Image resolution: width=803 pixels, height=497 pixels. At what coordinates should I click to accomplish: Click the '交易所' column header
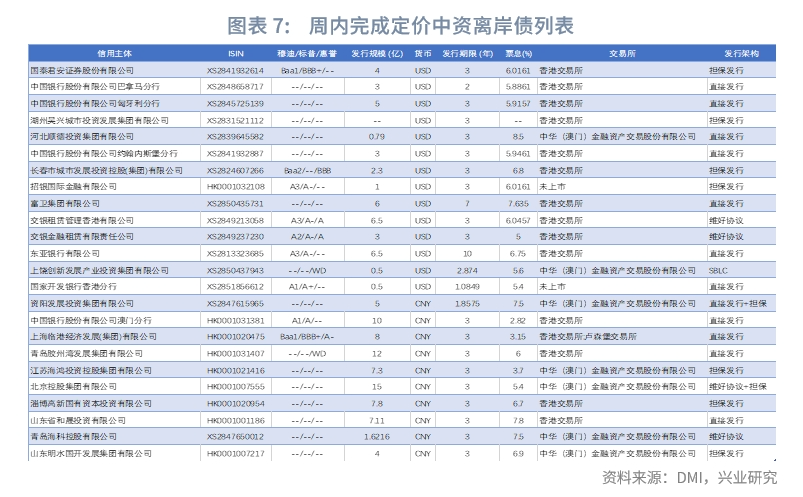pyautogui.click(x=622, y=53)
